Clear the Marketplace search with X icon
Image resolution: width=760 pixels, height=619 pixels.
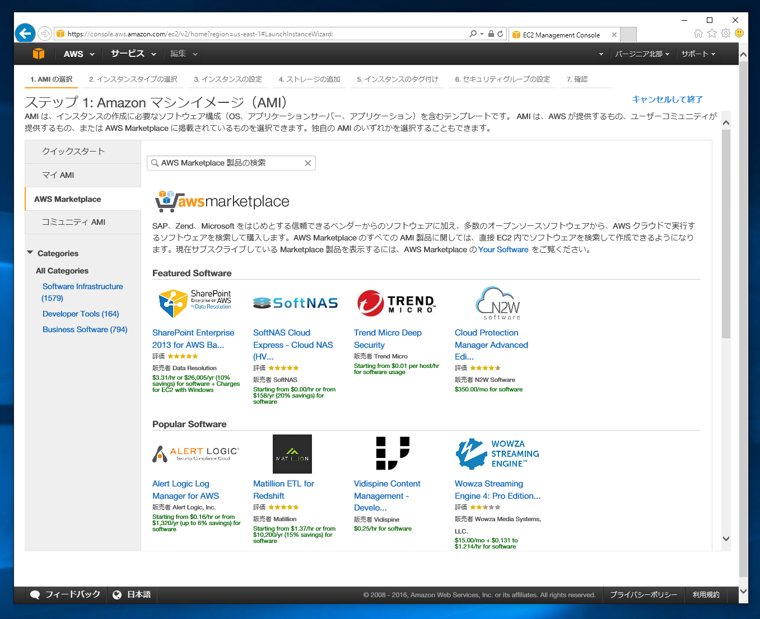coord(308,163)
